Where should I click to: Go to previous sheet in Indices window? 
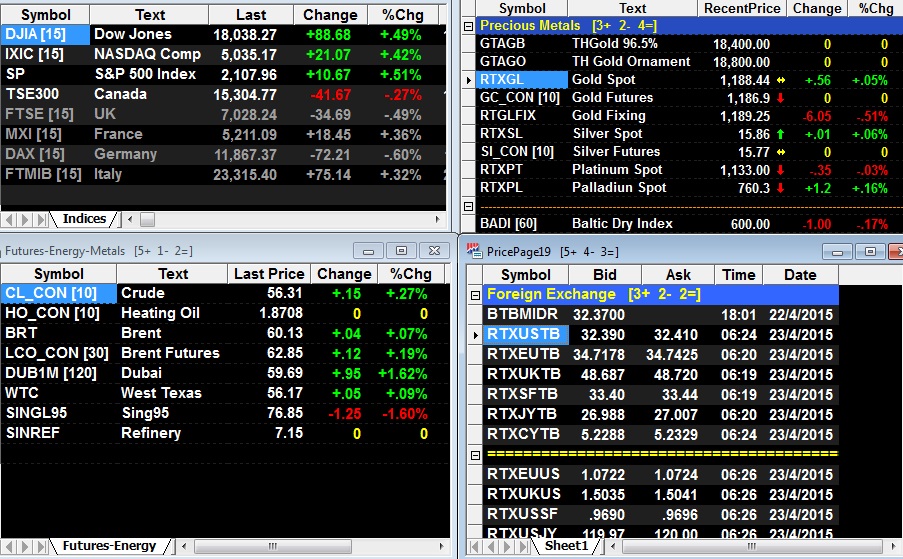[10, 219]
